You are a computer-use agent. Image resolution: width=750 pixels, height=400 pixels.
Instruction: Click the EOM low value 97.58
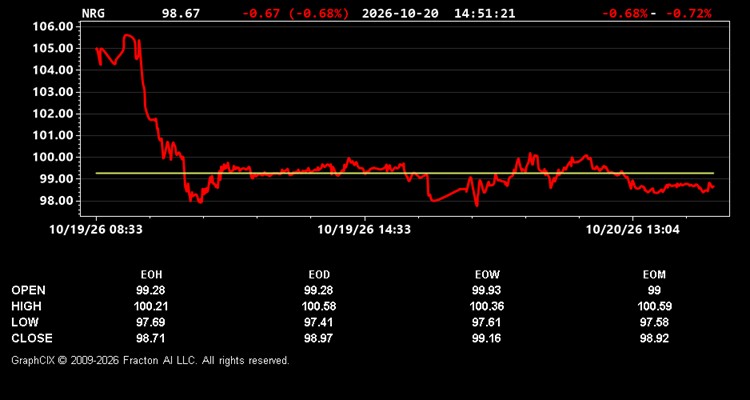(x=654, y=322)
